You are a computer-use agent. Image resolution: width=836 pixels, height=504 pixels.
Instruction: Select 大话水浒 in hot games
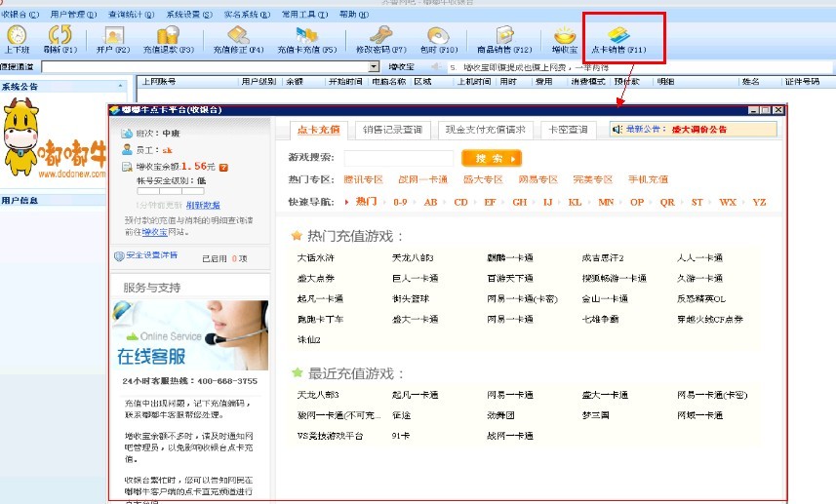coord(316,258)
